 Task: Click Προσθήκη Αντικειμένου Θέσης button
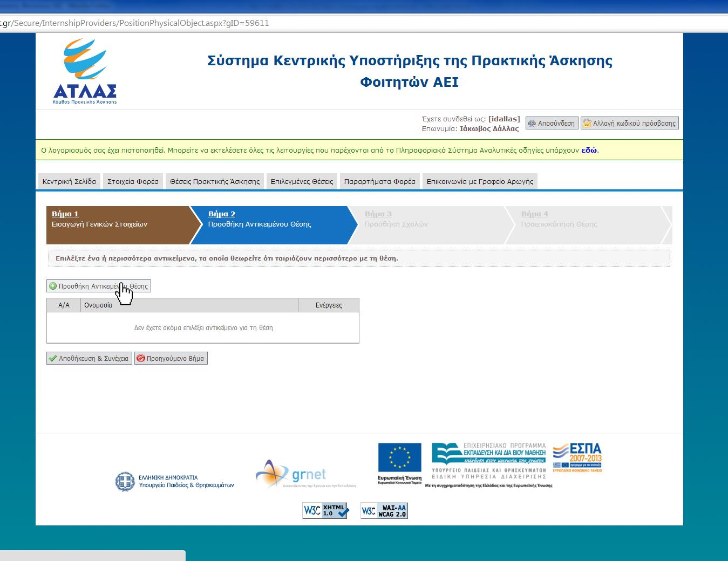pyautogui.click(x=99, y=286)
